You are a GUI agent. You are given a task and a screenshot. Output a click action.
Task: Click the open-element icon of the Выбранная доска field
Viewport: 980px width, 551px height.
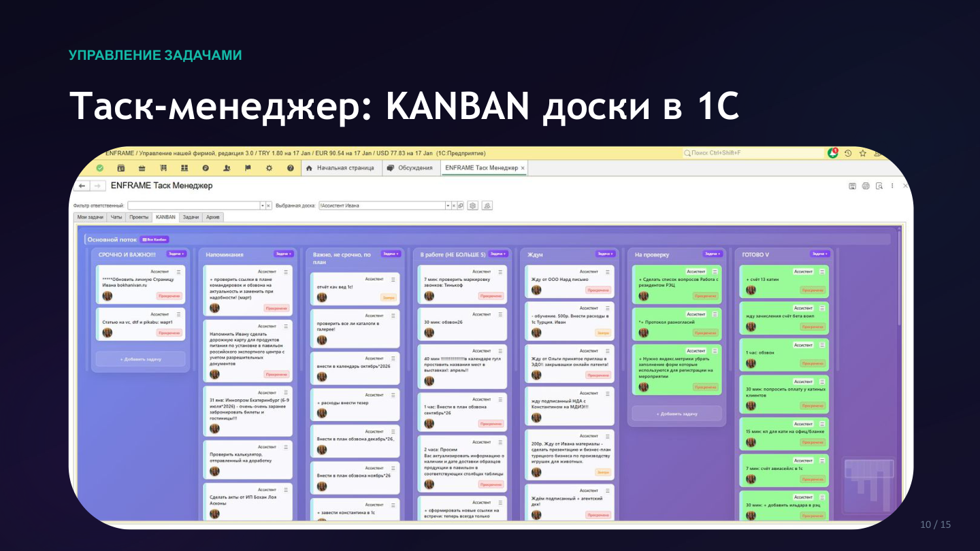461,205
